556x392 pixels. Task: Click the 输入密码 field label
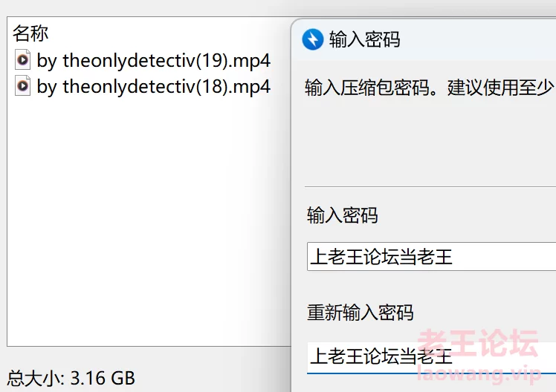tap(343, 215)
